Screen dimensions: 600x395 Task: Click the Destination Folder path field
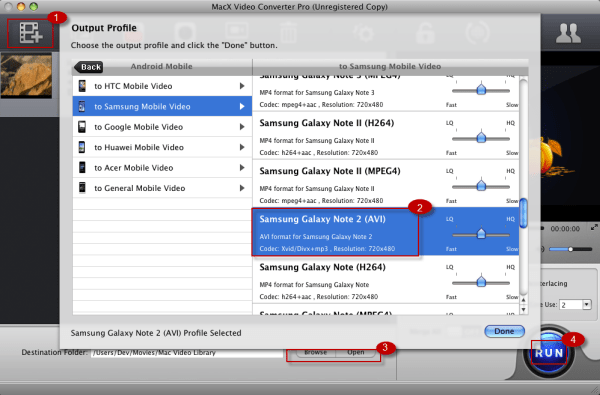187,353
